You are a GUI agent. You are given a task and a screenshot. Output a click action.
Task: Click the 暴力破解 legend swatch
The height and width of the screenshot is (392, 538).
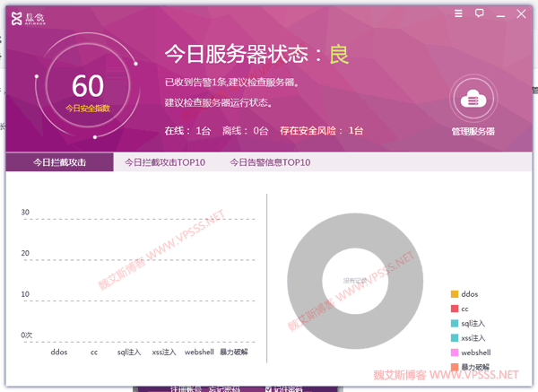pyautogui.click(x=455, y=368)
